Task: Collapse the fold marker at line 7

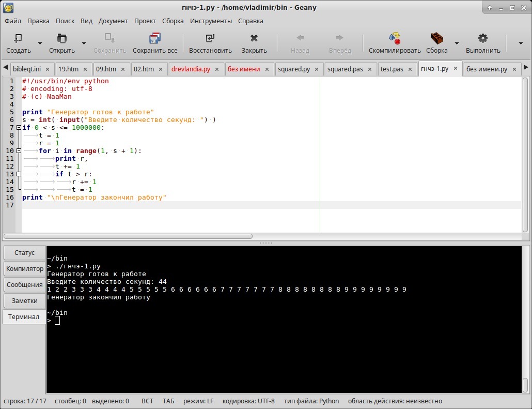Action: pyautogui.click(x=19, y=128)
